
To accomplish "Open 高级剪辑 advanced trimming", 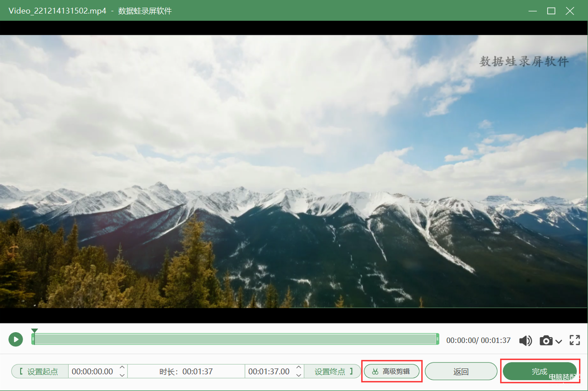I will (392, 371).
